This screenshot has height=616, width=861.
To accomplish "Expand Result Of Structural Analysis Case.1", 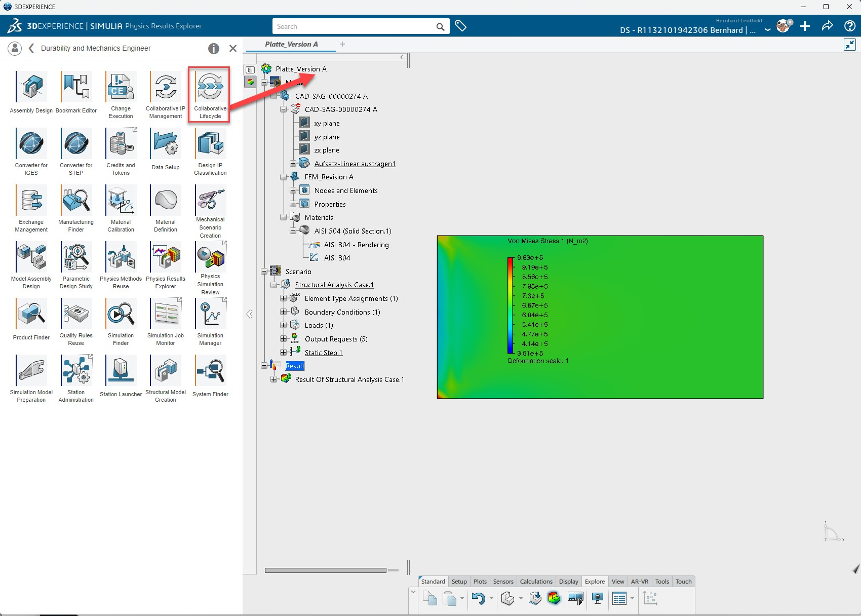I will tap(274, 379).
